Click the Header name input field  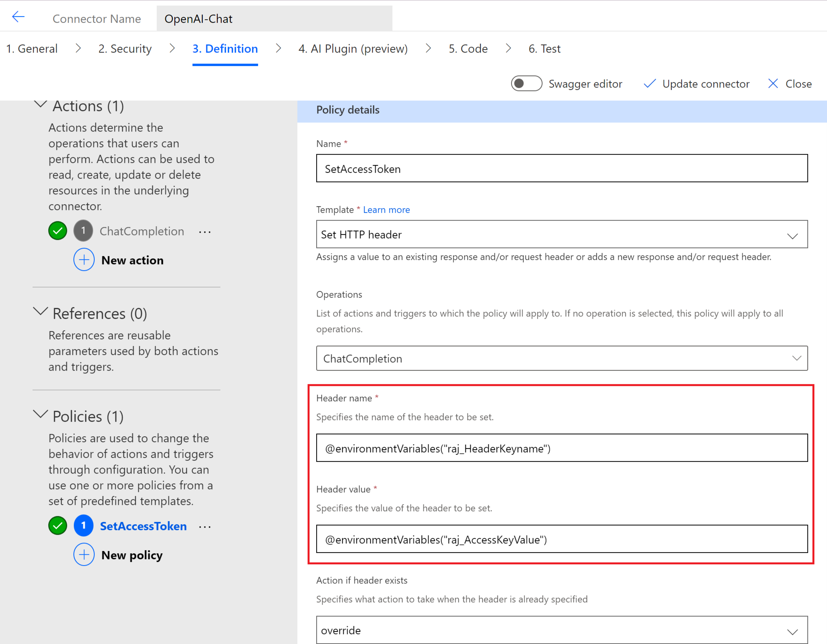pyautogui.click(x=561, y=448)
